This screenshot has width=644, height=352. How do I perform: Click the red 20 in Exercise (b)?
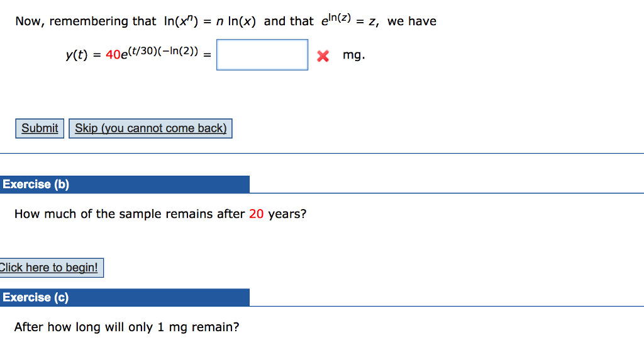pos(257,214)
